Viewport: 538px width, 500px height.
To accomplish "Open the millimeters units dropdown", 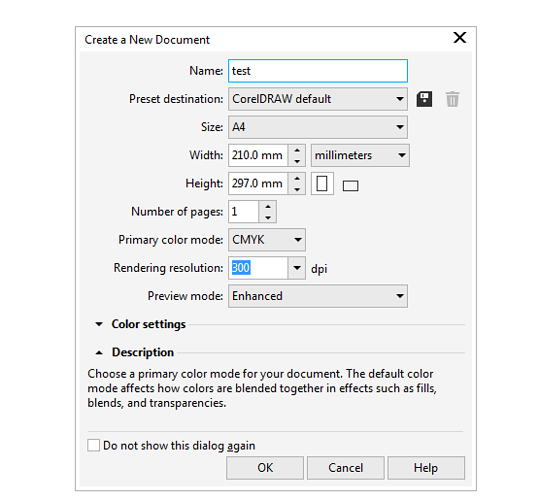I will [360, 155].
